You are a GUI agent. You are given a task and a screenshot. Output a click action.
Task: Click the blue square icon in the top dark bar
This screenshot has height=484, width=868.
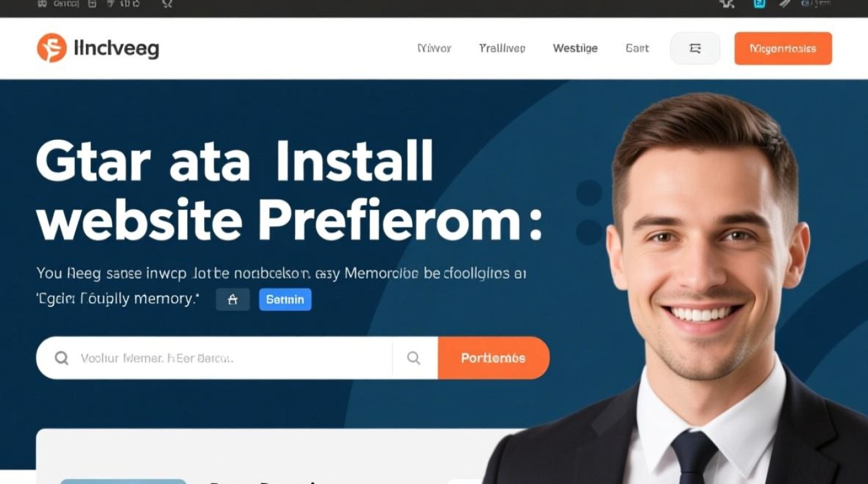tap(759, 4)
